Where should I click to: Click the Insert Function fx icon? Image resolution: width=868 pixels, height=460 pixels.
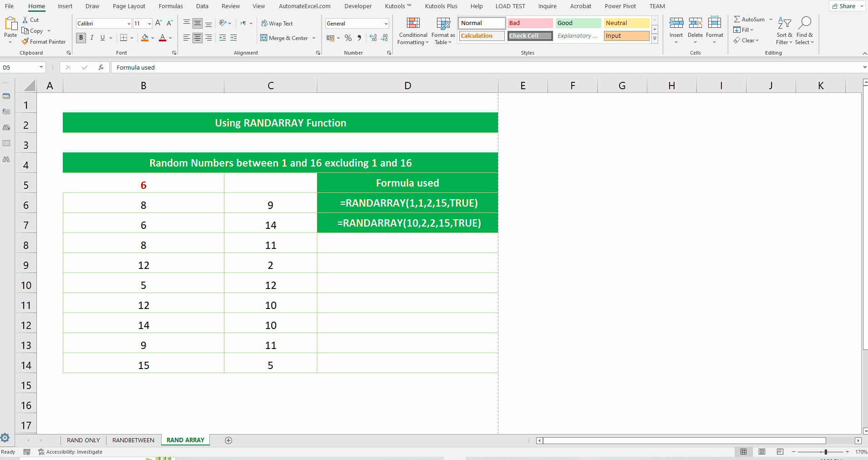101,67
